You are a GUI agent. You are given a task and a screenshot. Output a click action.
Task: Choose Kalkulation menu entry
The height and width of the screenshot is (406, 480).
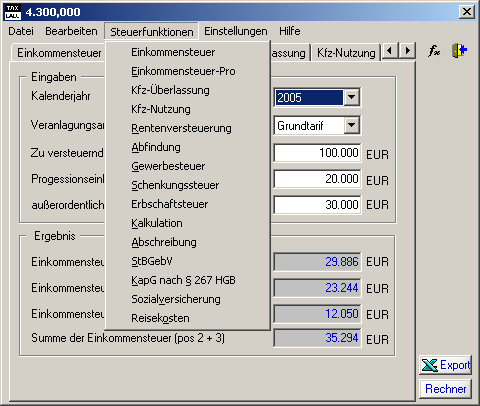click(x=187, y=223)
